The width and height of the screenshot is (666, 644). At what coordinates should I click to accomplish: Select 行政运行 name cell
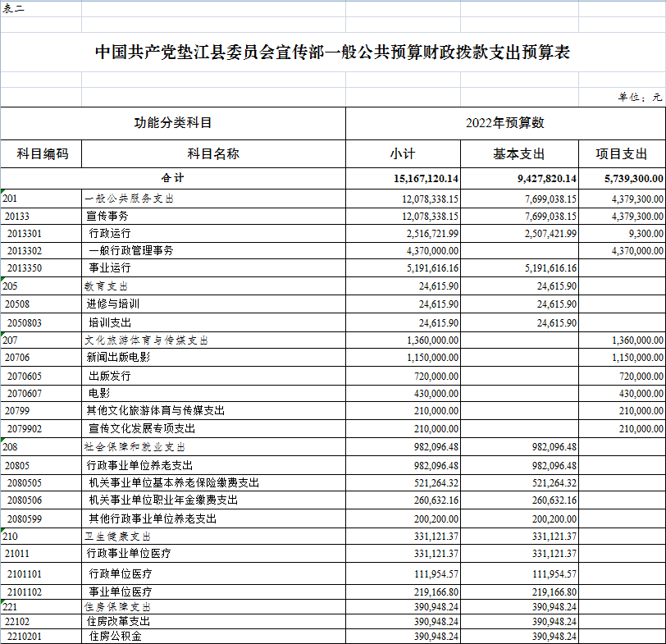pos(213,234)
